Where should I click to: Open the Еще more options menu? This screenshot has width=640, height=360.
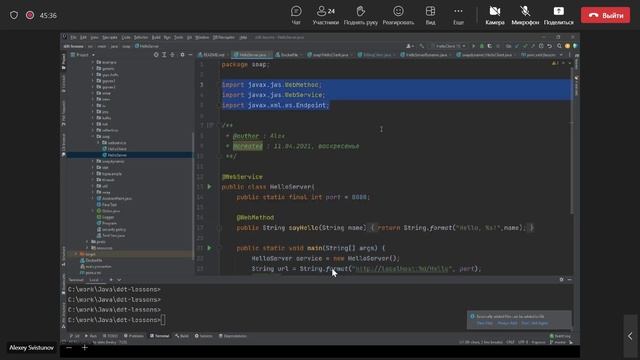(458, 16)
